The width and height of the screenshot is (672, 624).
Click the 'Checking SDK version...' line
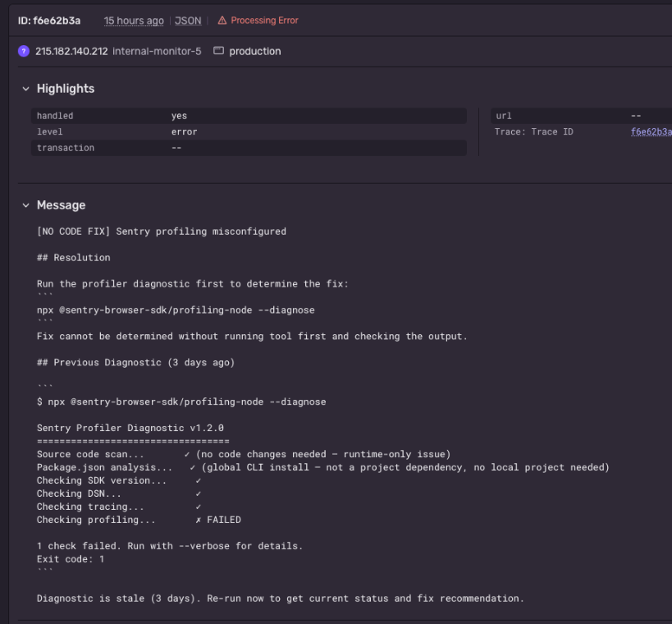(x=119, y=481)
